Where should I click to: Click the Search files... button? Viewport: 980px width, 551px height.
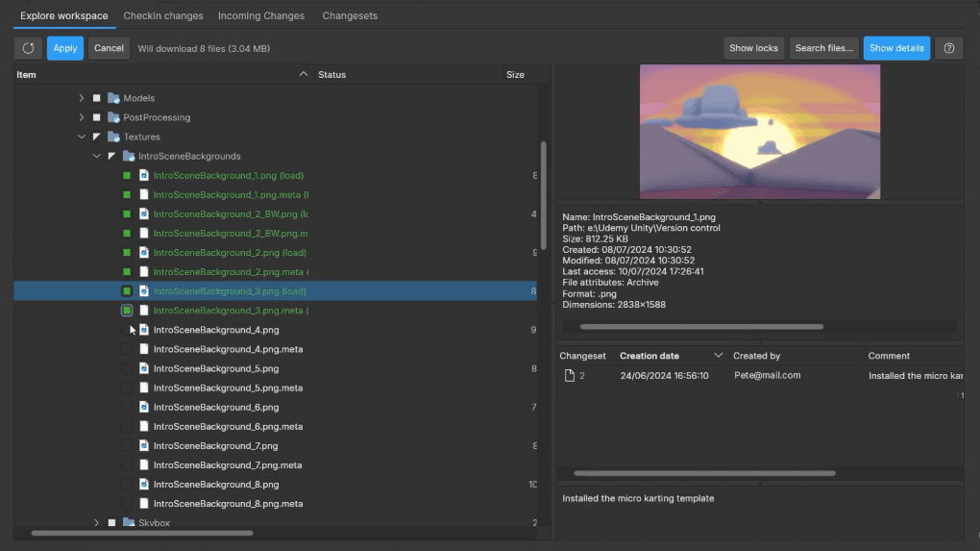pos(823,48)
